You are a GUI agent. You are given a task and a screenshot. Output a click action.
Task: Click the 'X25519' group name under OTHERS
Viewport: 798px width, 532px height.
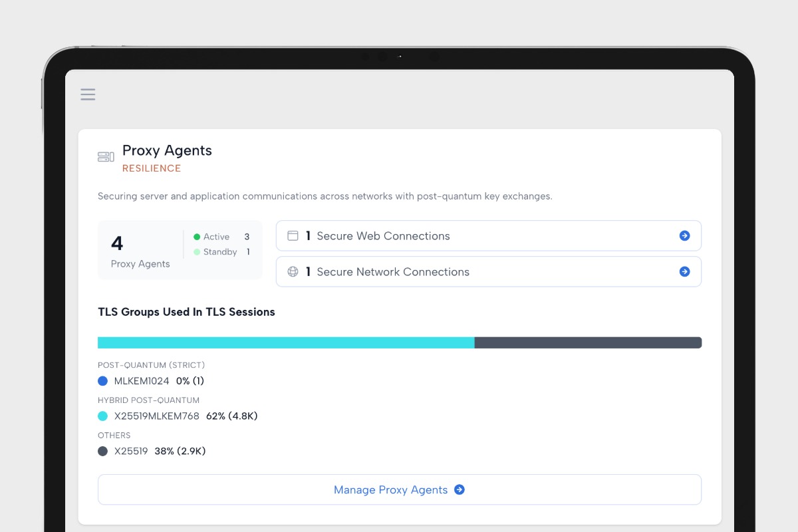[131, 452]
